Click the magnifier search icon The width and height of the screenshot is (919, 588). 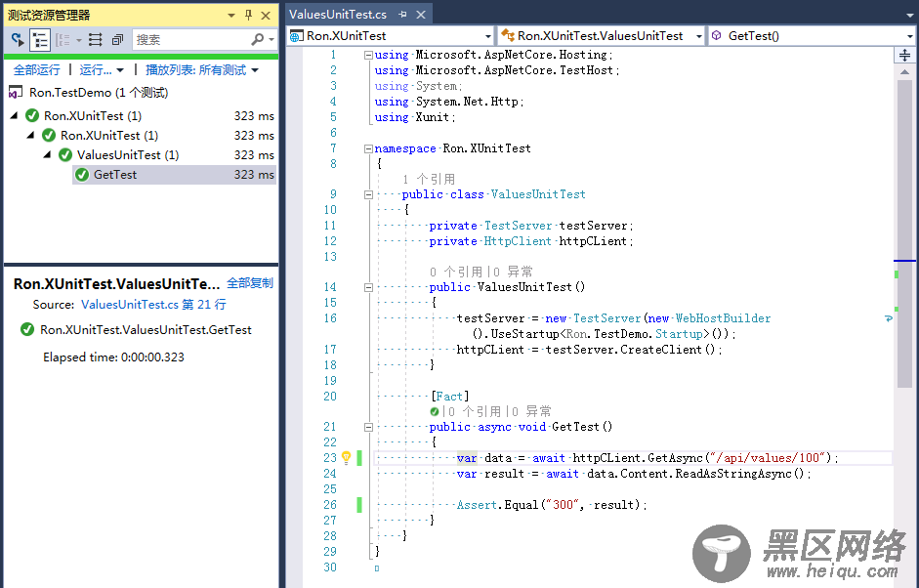point(257,39)
